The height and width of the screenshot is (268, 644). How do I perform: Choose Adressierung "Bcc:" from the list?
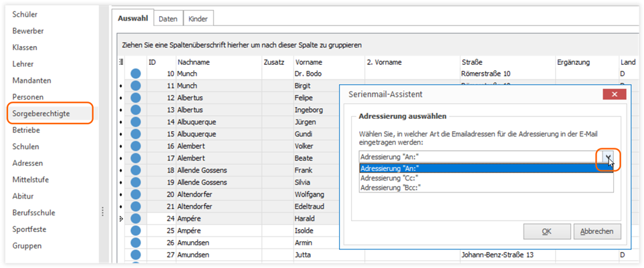pyautogui.click(x=486, y=187)
